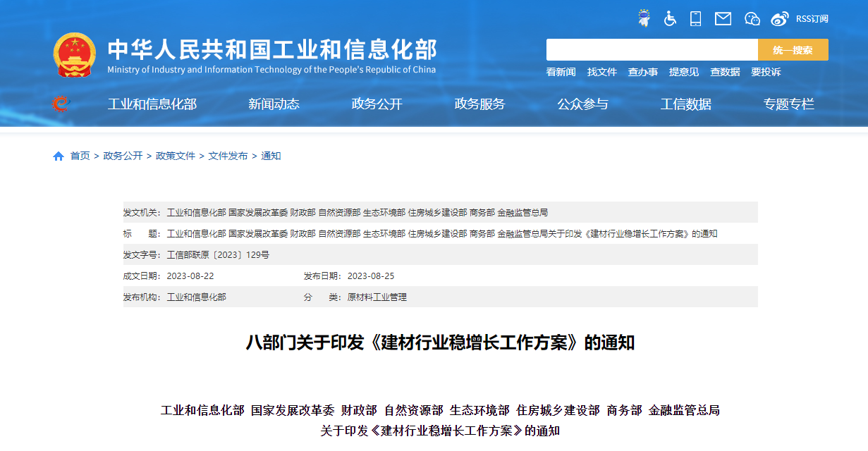Click the national emblem logo
This screenshot has height=451, width=868.
coord(74,55)
